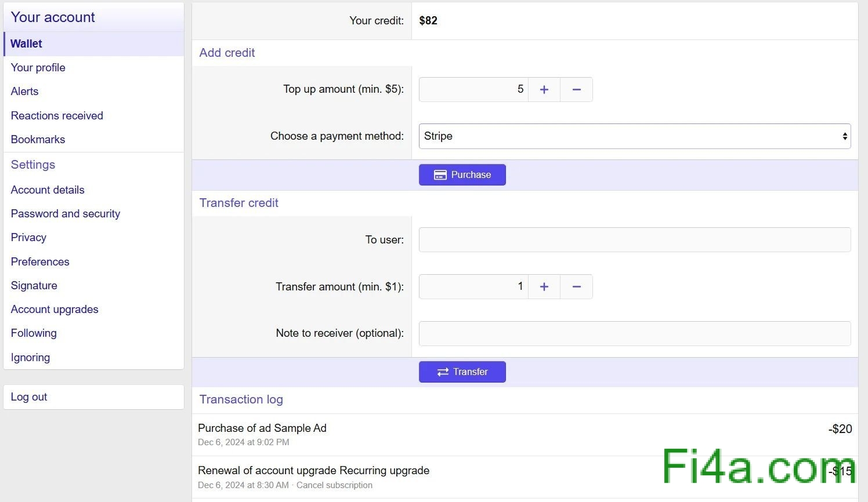Decrease transfer amount with minus icon

576,287
